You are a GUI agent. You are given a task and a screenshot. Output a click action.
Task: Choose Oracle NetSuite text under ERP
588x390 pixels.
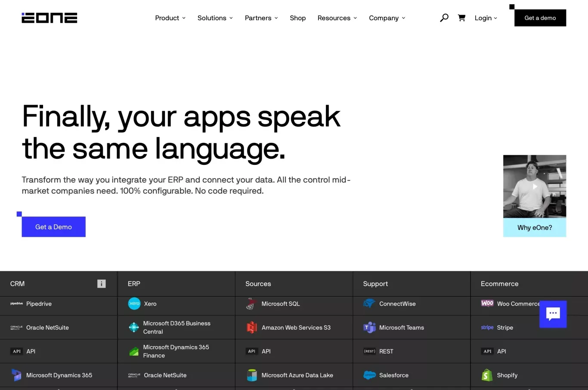165,375
